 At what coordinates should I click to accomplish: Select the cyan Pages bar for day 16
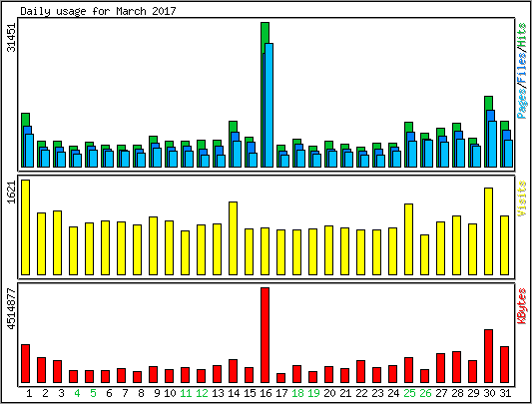pos(269,105)
